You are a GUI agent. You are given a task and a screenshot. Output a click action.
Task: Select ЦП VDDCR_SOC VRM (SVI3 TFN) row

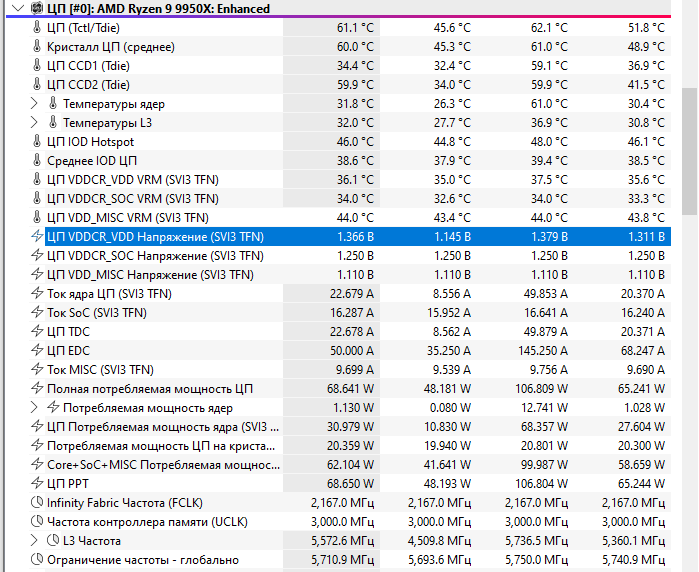coord(350,198)
